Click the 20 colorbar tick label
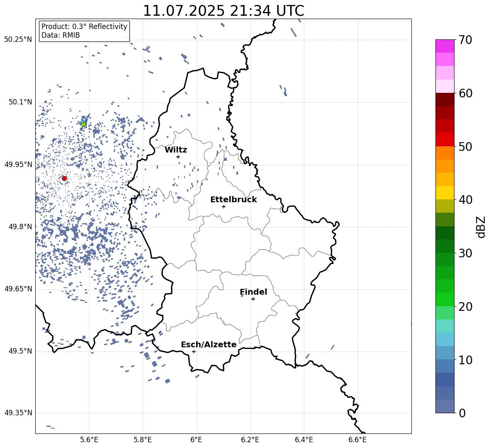 pos(465,307)
